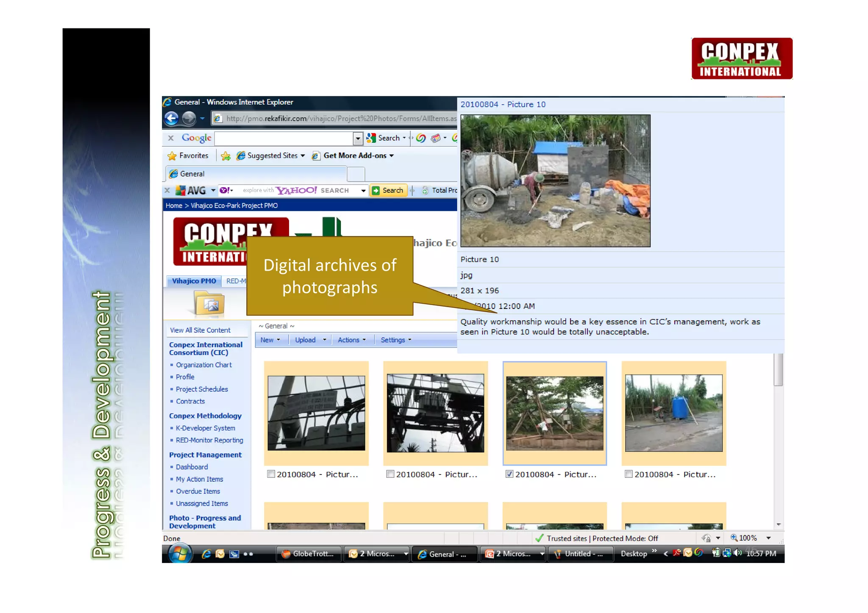Open the zoom level 100% dropdown
The width and height of the screenshot is (868, 613).
(x=768, y=538)
